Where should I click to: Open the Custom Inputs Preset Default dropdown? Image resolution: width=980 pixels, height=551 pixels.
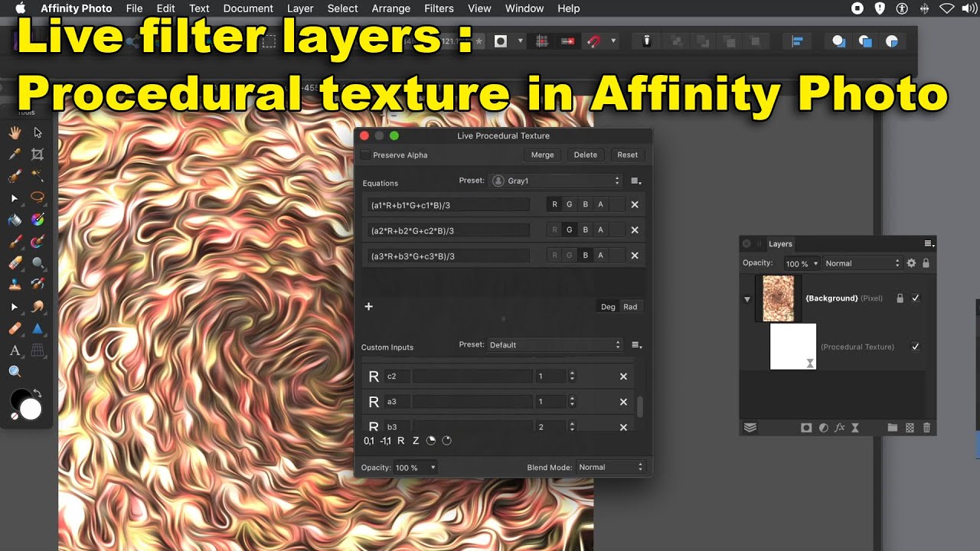click(555, 344)
